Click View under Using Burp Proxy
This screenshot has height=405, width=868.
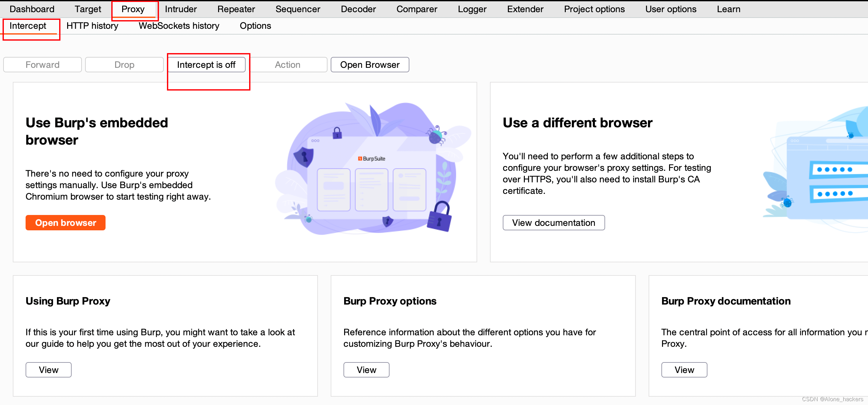click(49, 369)
